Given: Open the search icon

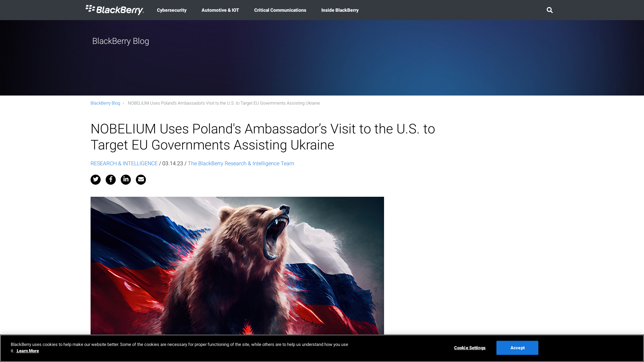Looking at the screenshot, I should [x=549, y=10].
